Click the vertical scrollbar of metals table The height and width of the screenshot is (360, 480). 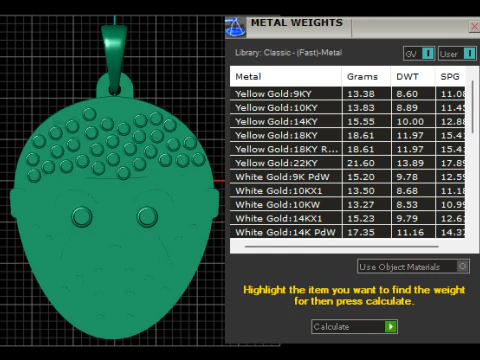[472, 107]
